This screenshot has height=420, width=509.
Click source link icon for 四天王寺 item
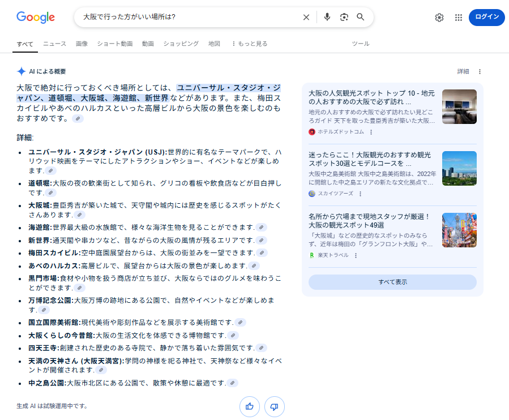(x=262, y=348)
